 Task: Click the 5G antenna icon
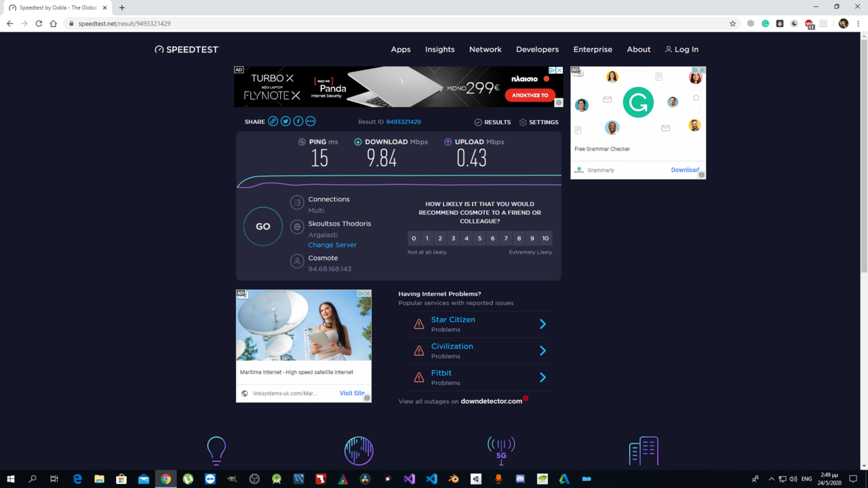point(501,451)
